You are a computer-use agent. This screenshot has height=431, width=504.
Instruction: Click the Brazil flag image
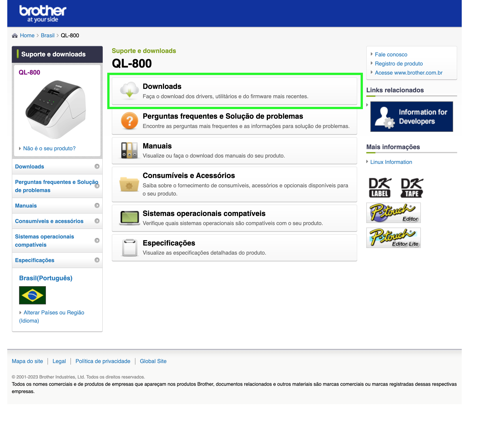(32, 295)
